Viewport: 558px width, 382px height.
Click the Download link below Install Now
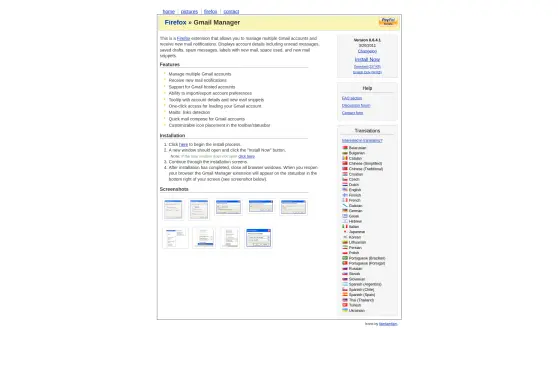(x=367, y=67)
